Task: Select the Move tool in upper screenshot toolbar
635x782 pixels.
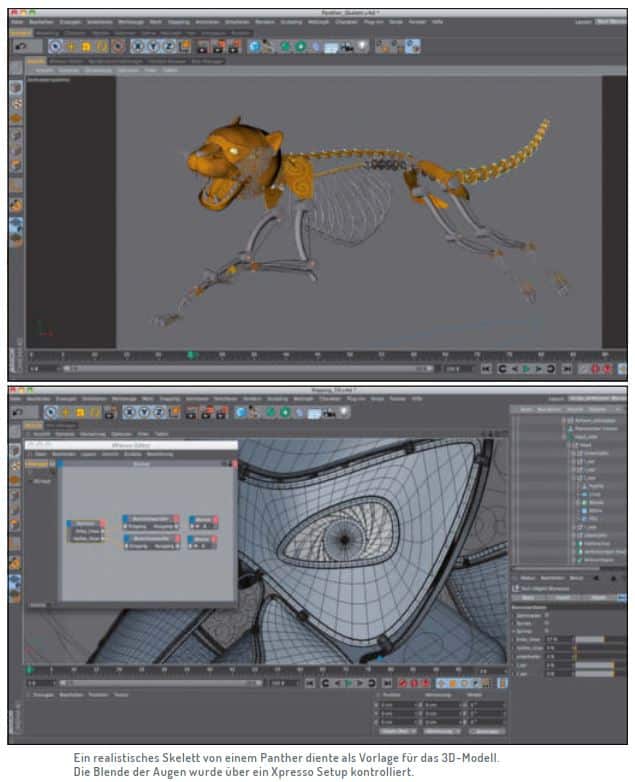Action: [70, 46]
